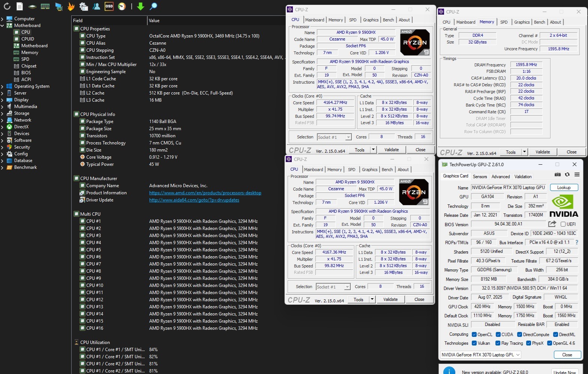Click the user silhouettes toolbar icon

[x=97, y=6]
